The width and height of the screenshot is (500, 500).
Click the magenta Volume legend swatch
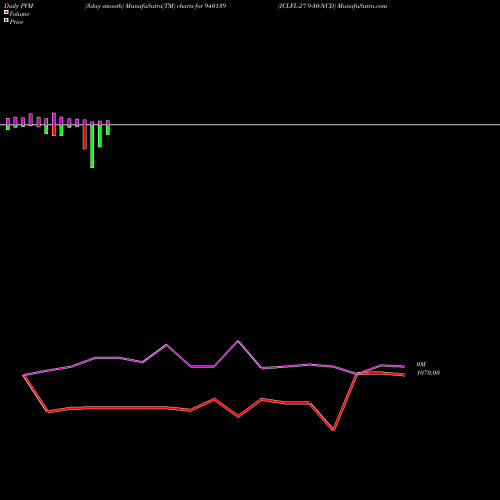[x=6, y=12]
